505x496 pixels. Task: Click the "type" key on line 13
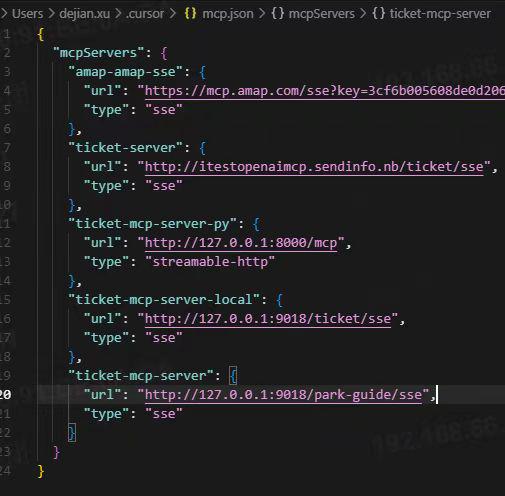106,262
